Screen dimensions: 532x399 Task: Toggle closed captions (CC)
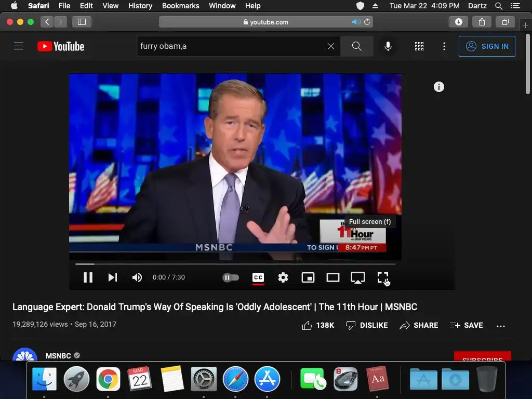coord(258,277)
